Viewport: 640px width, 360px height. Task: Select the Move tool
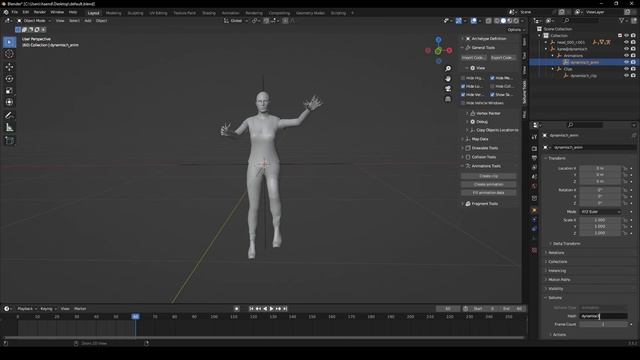(x=9, y=67)
